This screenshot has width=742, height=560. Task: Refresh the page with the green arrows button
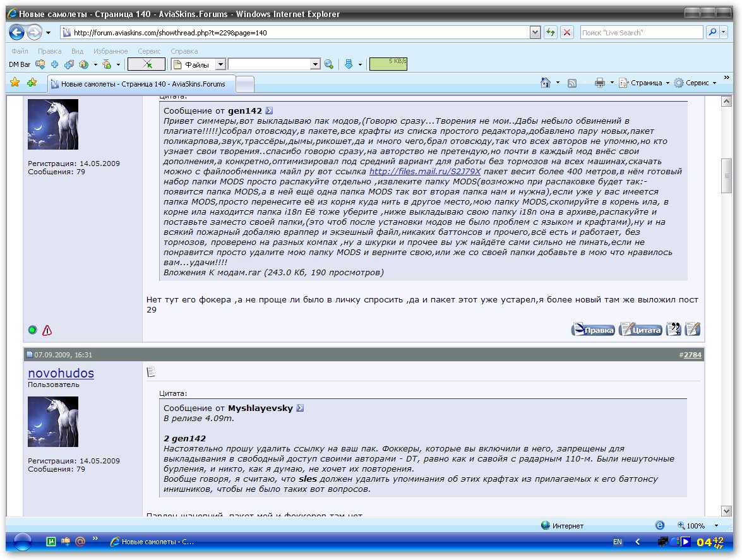tap(551, 33)
